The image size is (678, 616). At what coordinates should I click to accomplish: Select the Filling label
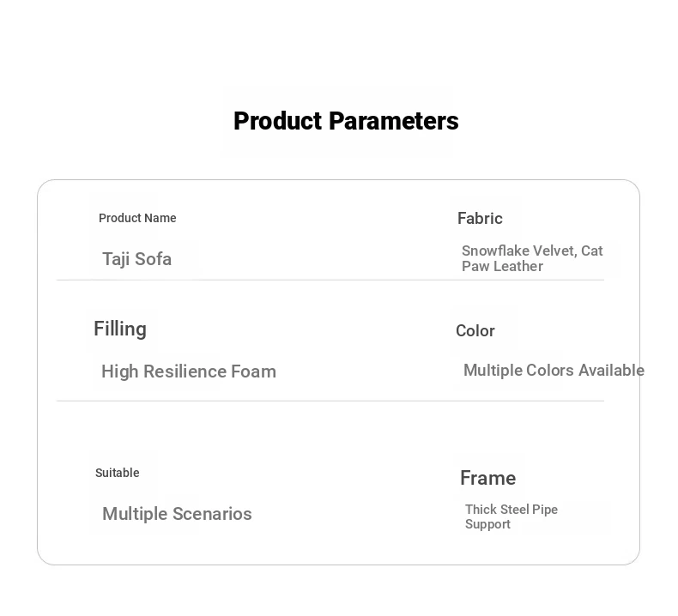click(x=120, y=329)
